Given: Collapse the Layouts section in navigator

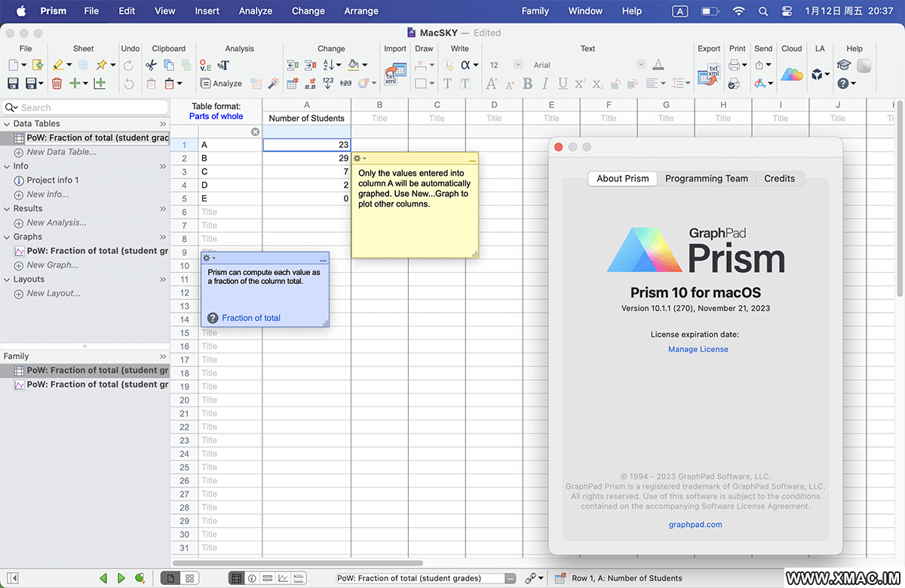Looking at the screenshot, I should (7, 279).
